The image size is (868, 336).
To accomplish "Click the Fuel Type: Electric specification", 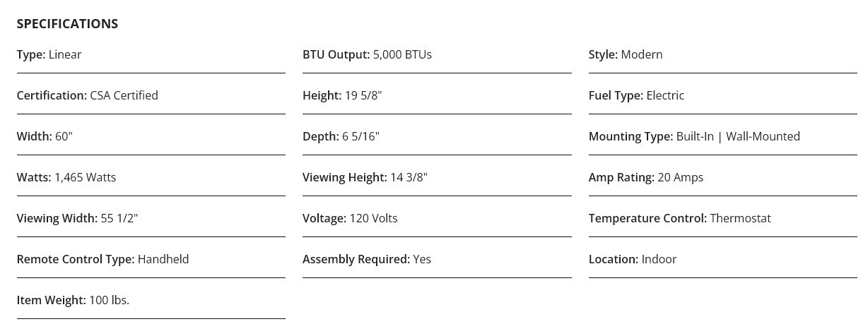I will (636, 96).
